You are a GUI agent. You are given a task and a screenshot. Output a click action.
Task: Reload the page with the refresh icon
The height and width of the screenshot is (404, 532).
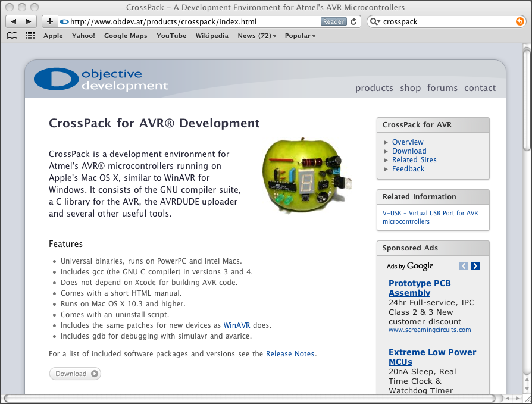[353, 21]
